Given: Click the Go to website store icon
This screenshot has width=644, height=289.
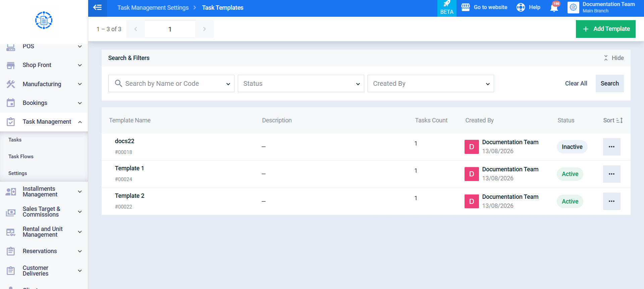Looking at the screenshot, I should [466, 7].
